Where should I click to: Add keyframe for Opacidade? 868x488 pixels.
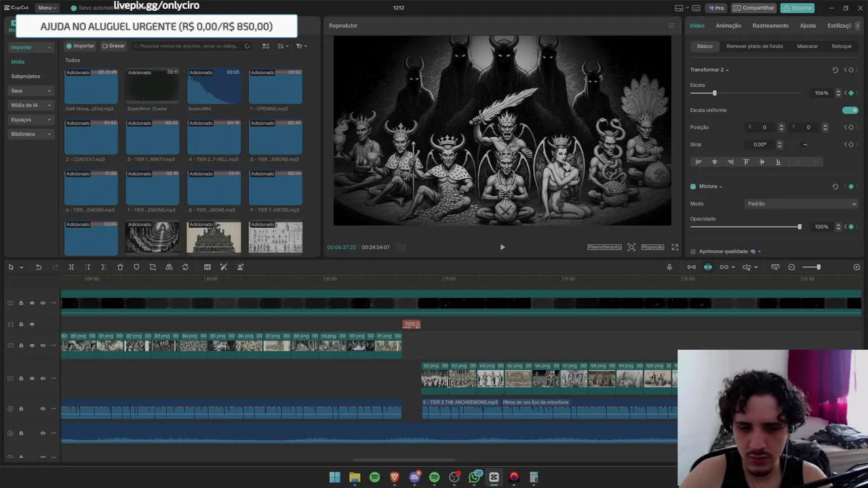pyautogui.click(x=851, y=226)
